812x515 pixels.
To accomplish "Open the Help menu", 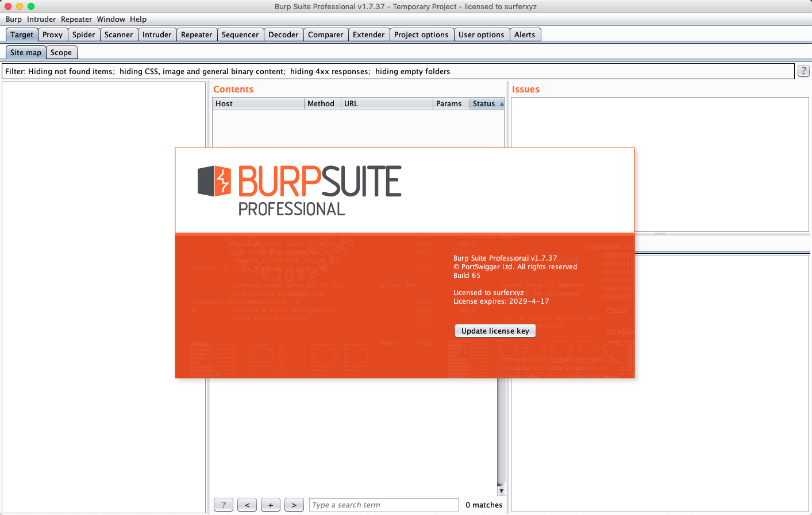I will pos(138,19).
